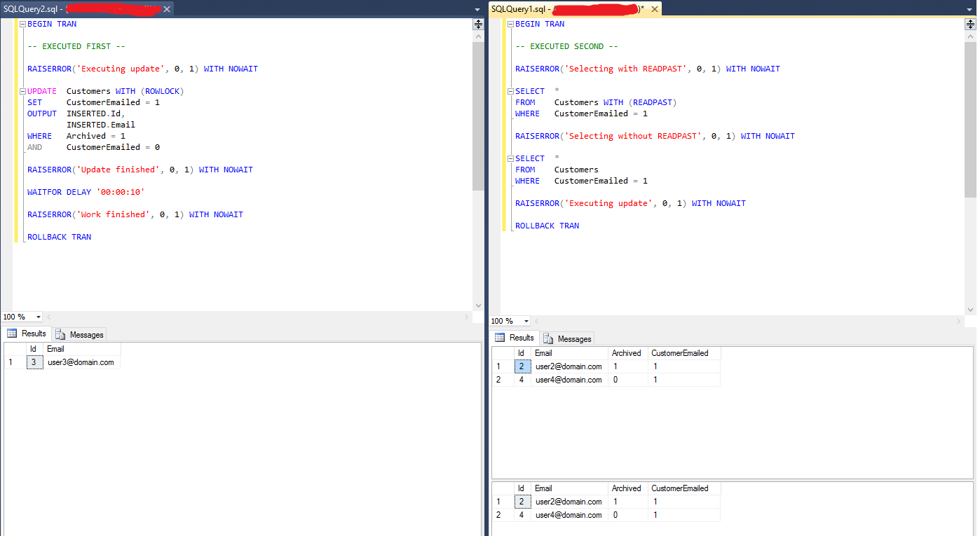Screen dimensions: 980x536
Task: Click the 'FROM Customers WITH (READPAST)' line
Action: (x=596, y=102)
